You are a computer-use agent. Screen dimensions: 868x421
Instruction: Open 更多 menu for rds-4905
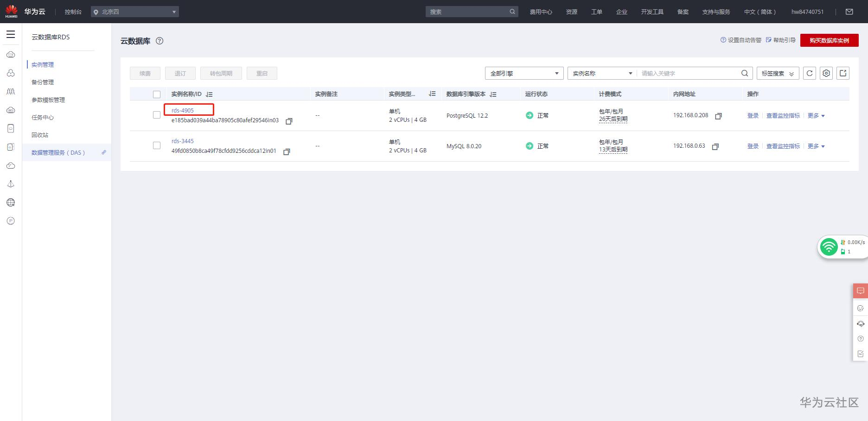pyautogui.click(x=816, y=116)
